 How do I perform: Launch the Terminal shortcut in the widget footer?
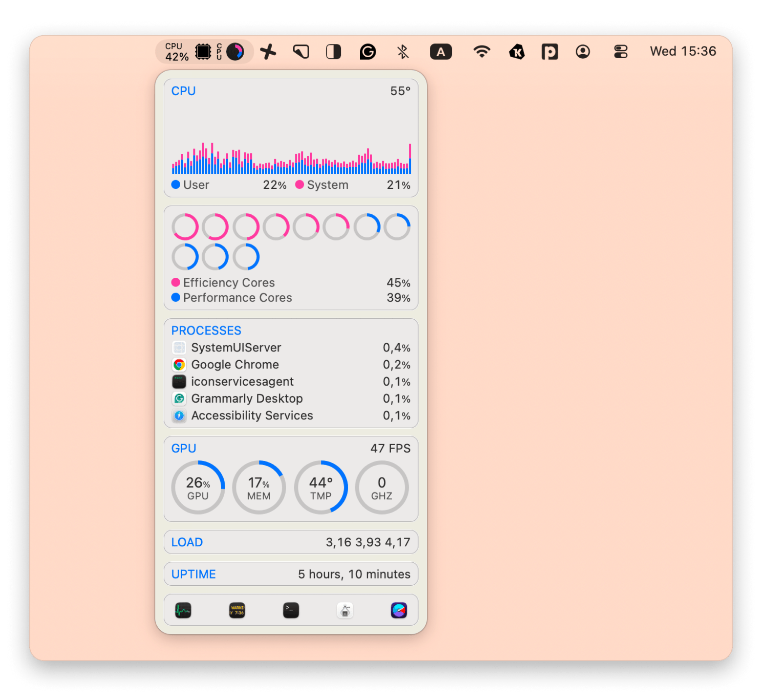pos(291,610)
